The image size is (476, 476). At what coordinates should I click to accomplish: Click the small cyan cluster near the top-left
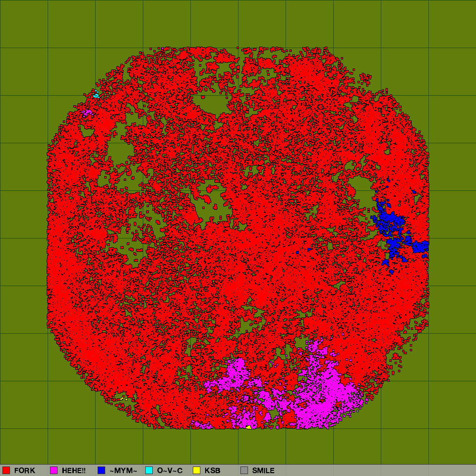(x=96, y=95)
